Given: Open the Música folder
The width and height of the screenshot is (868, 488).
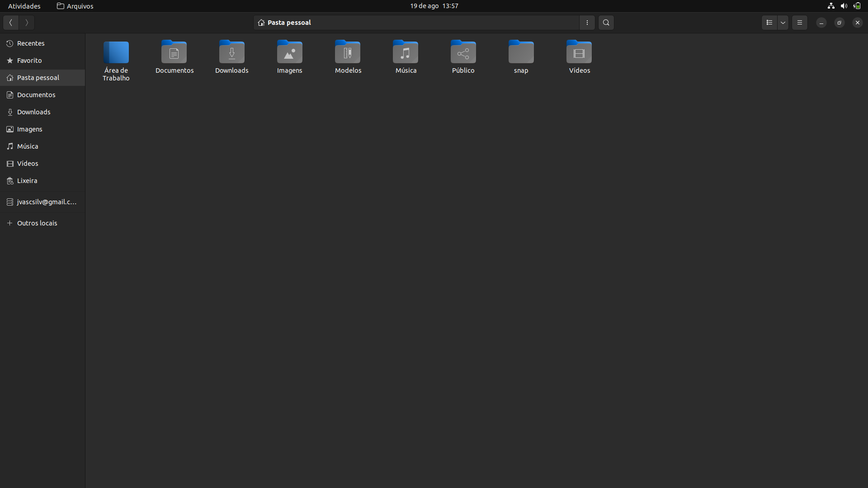Looking at the screenshot, I should 406,53.
